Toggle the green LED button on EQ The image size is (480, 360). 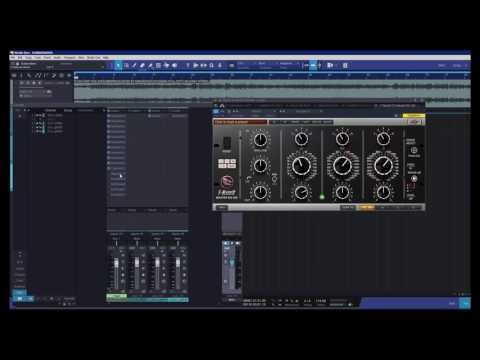[322, 197]
